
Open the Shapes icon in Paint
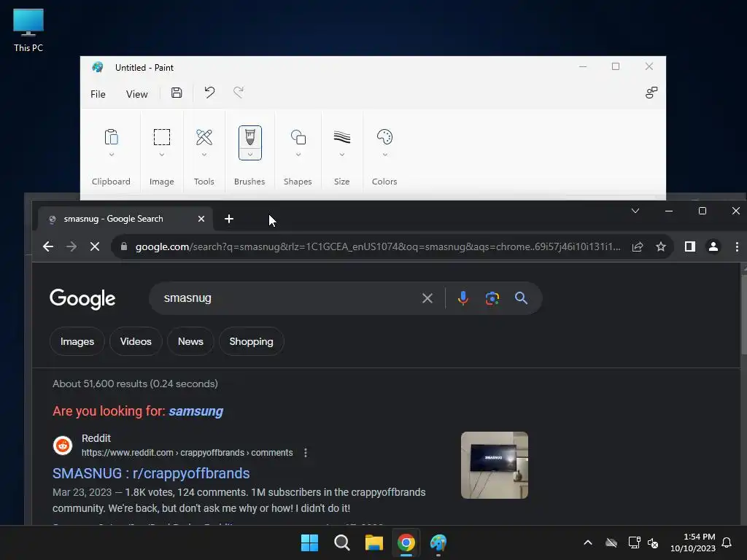(298, 137)
